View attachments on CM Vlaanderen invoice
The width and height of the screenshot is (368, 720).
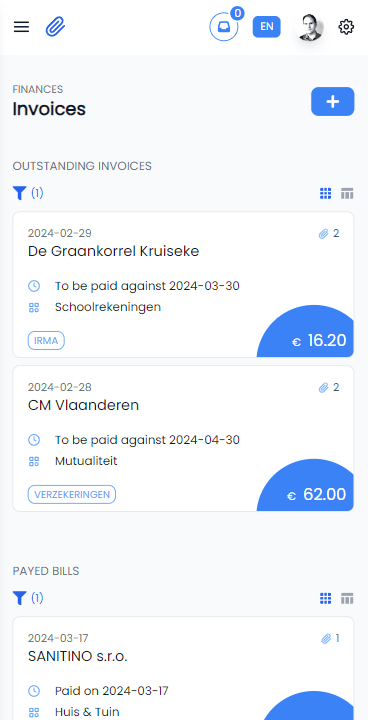tap(329, 388)
